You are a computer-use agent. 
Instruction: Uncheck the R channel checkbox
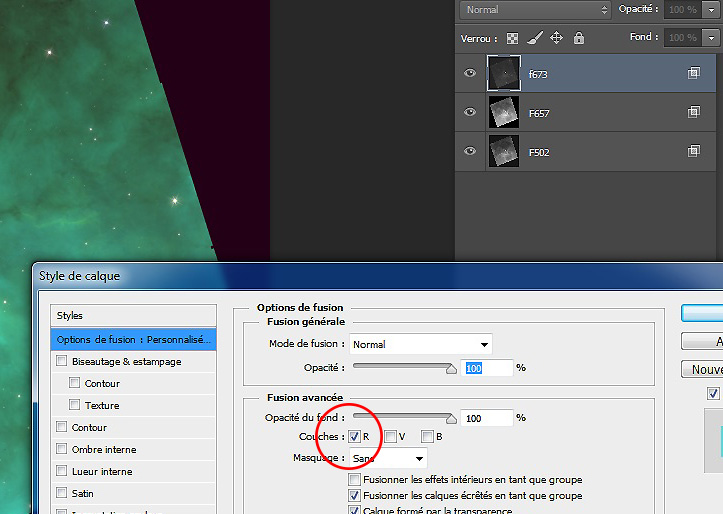(x=354, y=436)
